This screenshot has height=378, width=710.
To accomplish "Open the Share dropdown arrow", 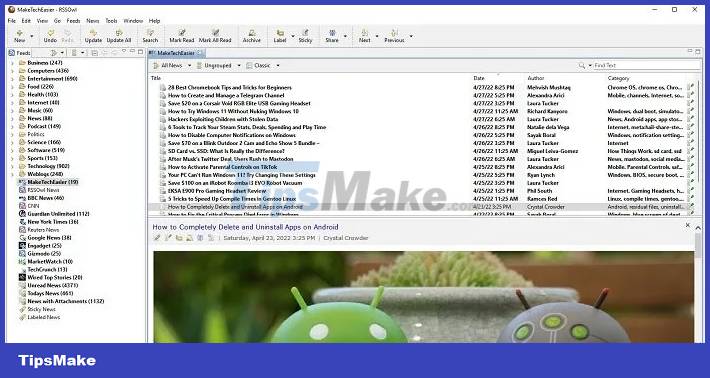I will click(x=345, y=36).
